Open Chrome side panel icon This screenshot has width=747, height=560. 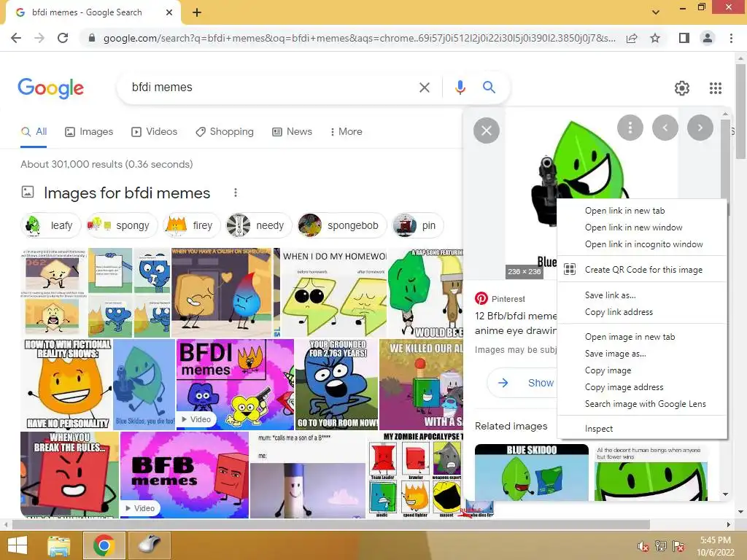click(684, 38)
